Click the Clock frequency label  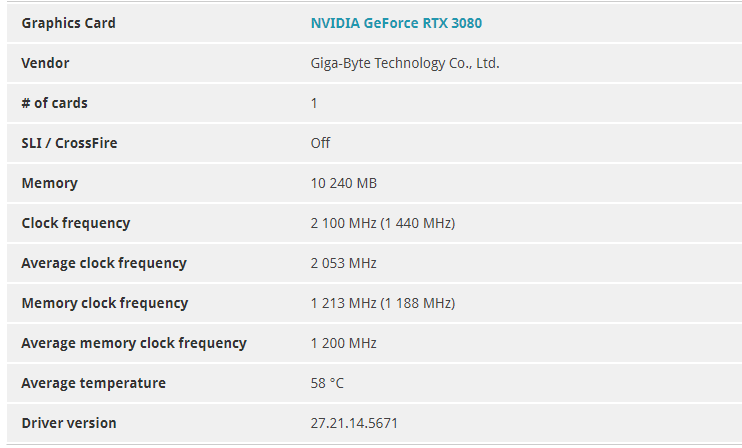tap(75, 223)
